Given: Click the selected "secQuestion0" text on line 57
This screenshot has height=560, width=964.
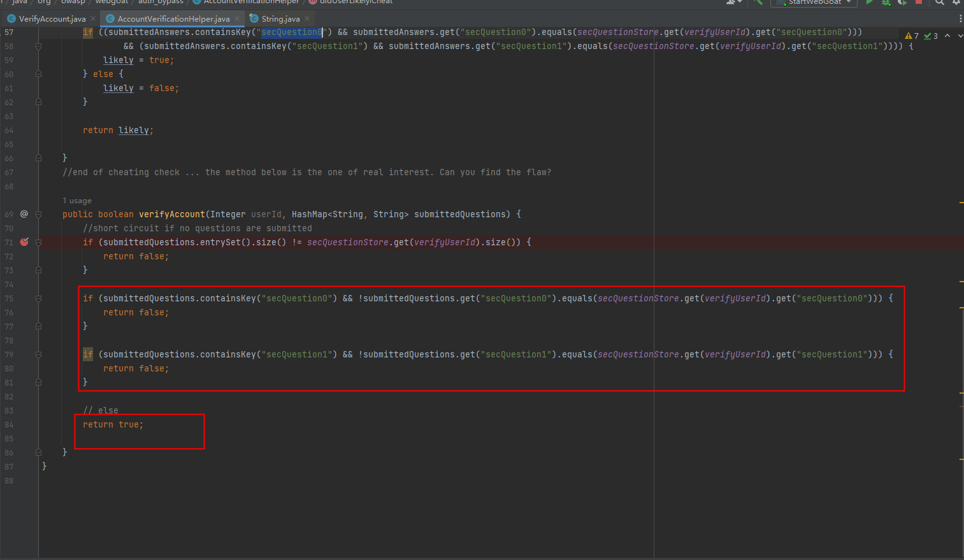Looking at the screenshot, I should pyautogui.click(x=292, y=32).
